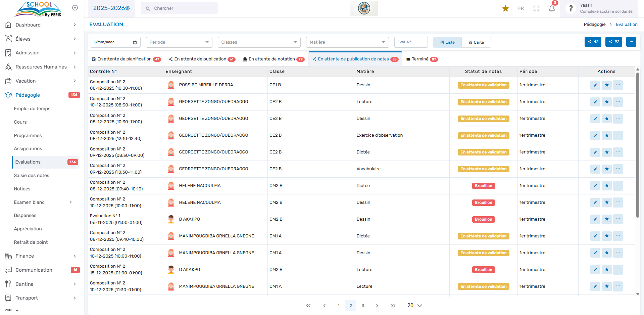Click the favorites star icon in header
The image size is (644, 315).
(505, 8)
